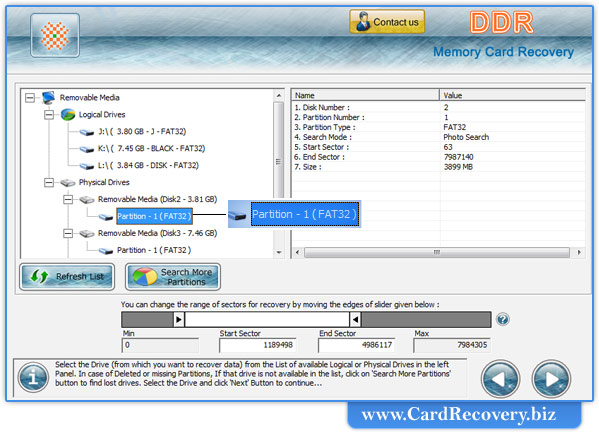Click the '4. Search Mode :' row

tap(439, 137)
